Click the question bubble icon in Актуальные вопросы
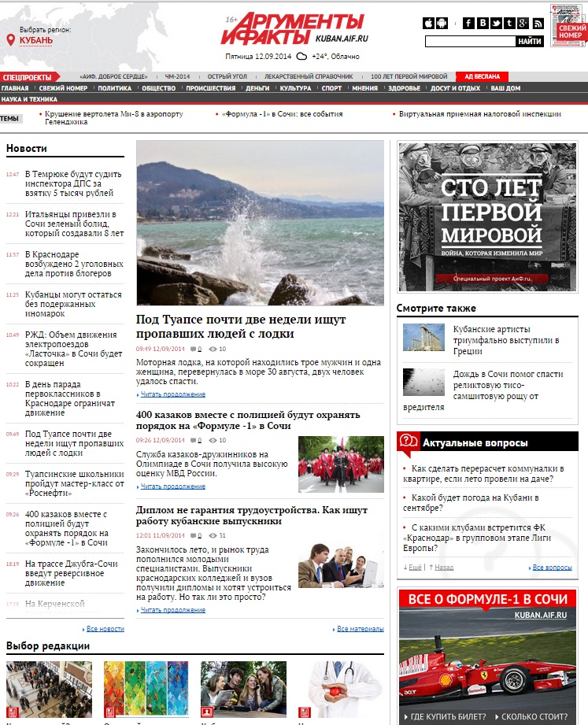 pos(409,441)
